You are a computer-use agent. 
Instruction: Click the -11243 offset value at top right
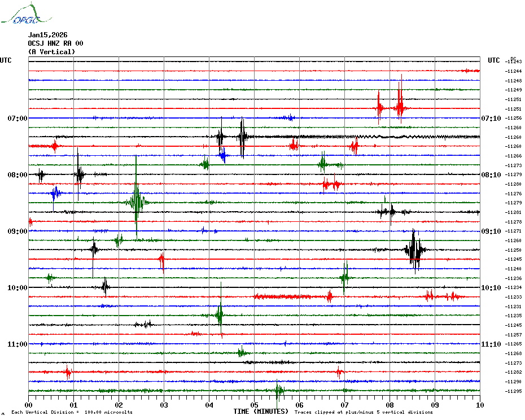514,62
